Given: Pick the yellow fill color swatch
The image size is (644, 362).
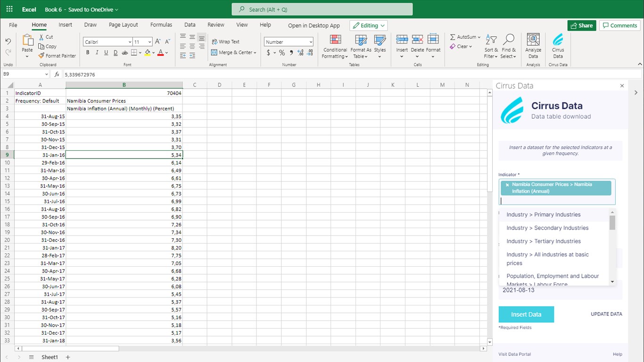Looking at the screenshot, I should coord(148,53).
